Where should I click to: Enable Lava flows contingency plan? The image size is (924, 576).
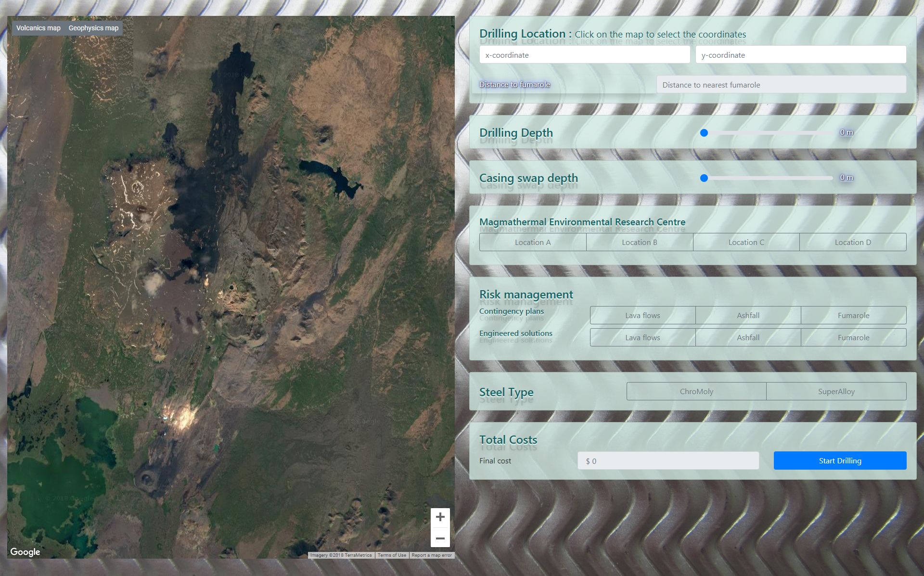642,315
